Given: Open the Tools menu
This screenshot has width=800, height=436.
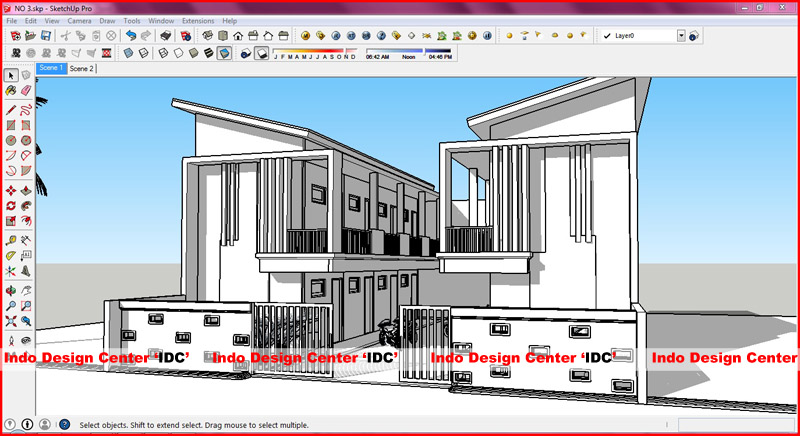Looking at the screenshot, I should pyautogui.click(x=132, y=21).
